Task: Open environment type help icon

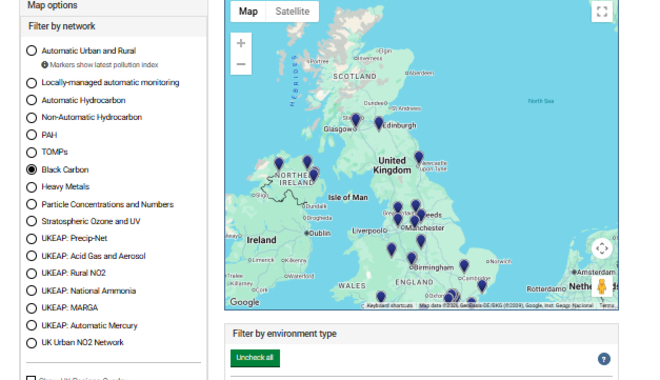Action: [x=604, y=359]
